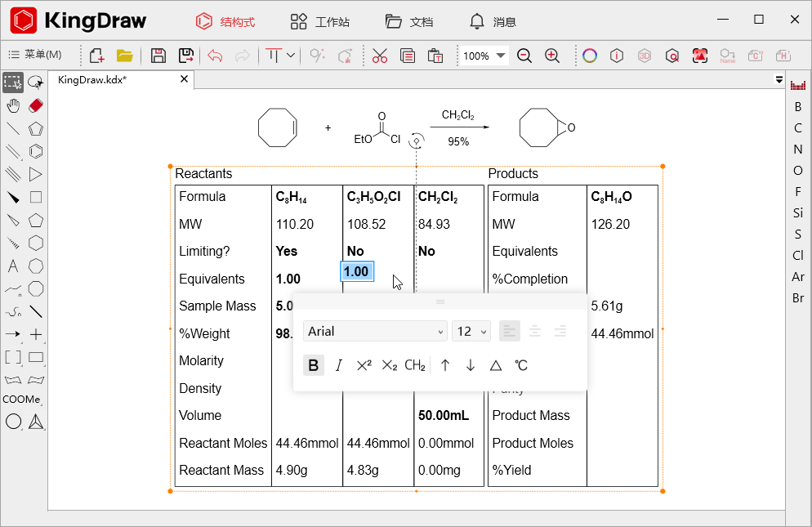Image resolution: width=812 pixels, height=527 pixels.
Task: Select the benzene ring template
Action: pyautogui.click(x=35, y=151)
